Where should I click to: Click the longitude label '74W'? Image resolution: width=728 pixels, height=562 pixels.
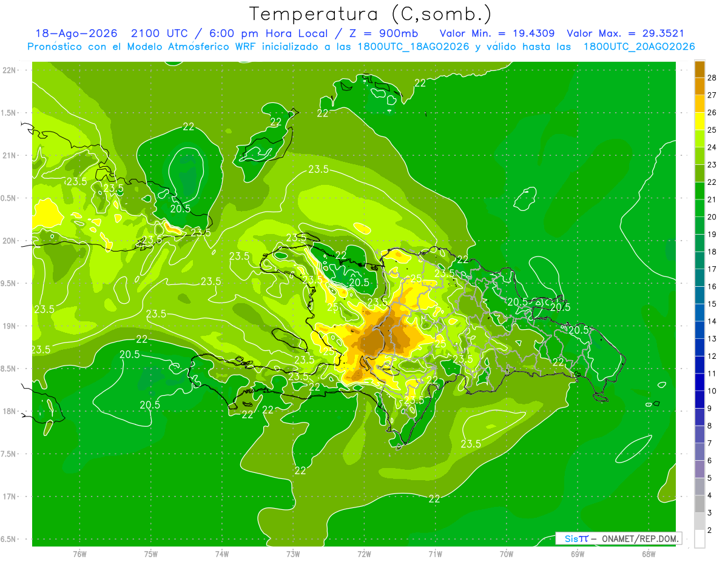click(222, 554)
